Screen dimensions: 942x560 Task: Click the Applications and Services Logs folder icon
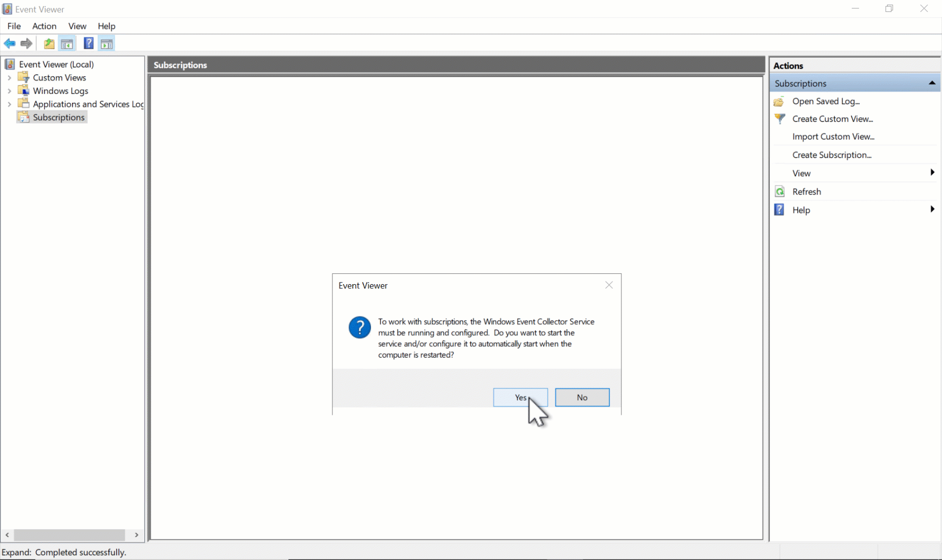(x=23, y=104)
